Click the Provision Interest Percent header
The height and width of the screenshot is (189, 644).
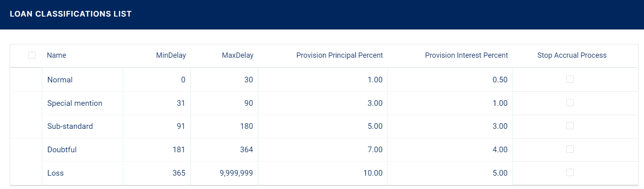click(x=466, y=55)
